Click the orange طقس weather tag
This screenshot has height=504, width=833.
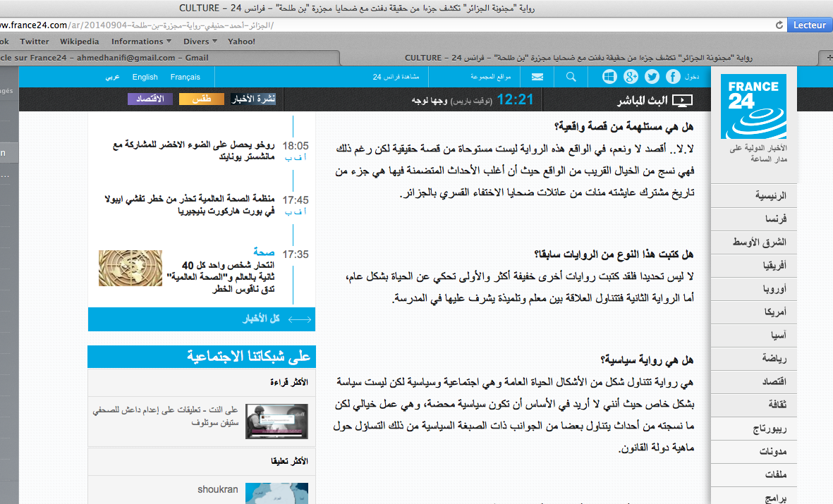pos(202,99)
